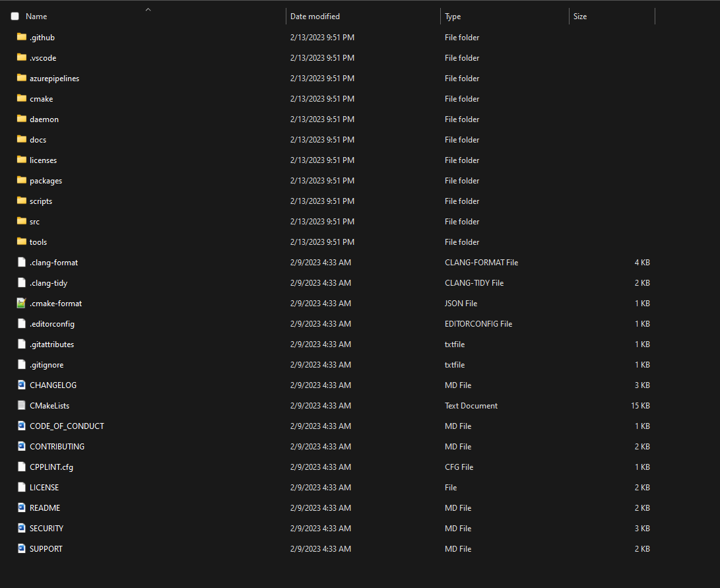This screenshot has width=720, height=588.
Task: Click the LICENSE file icon
Action: point(20,487)
